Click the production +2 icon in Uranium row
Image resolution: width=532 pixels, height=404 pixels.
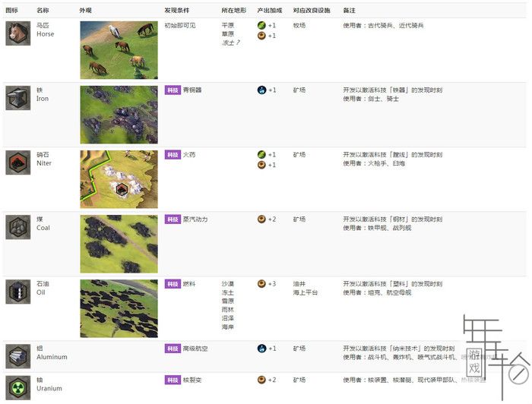[261, 380]
